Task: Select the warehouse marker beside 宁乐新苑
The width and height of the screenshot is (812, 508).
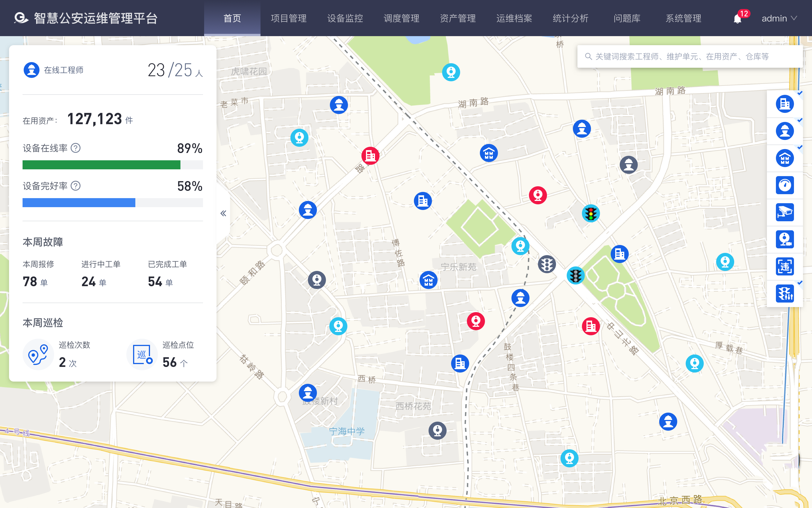Action: (429, 280)
